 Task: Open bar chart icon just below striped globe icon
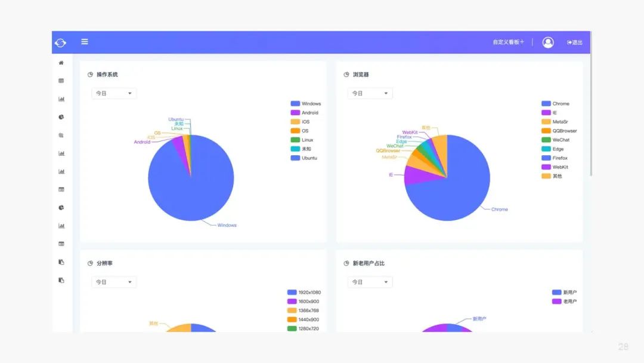pos(61,153)
